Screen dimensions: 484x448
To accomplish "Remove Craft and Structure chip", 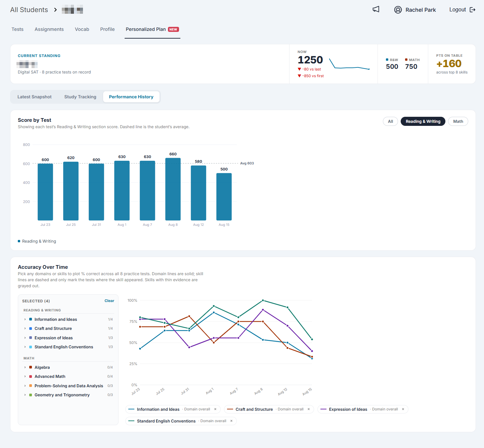I will coord(309,409).
